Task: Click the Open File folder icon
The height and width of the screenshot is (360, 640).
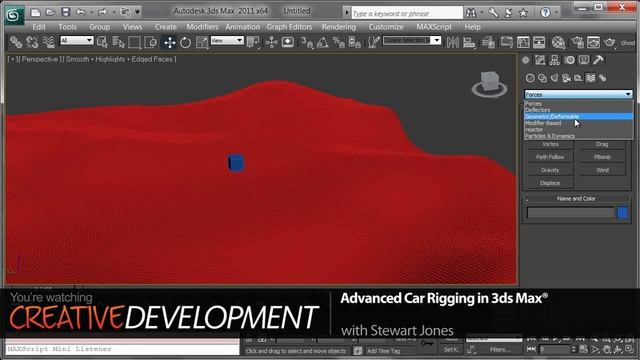Action: [50, 12]
